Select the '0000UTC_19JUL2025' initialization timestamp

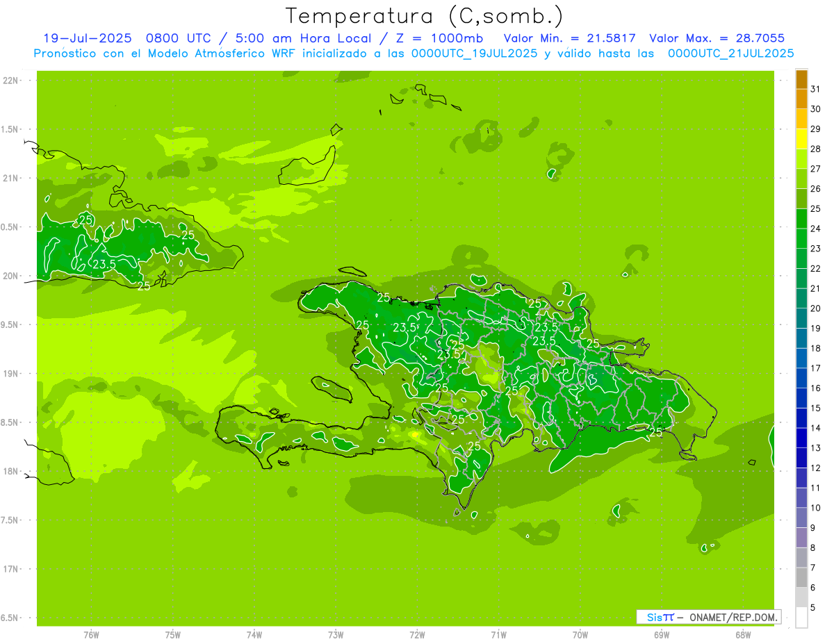click(474, 53)
